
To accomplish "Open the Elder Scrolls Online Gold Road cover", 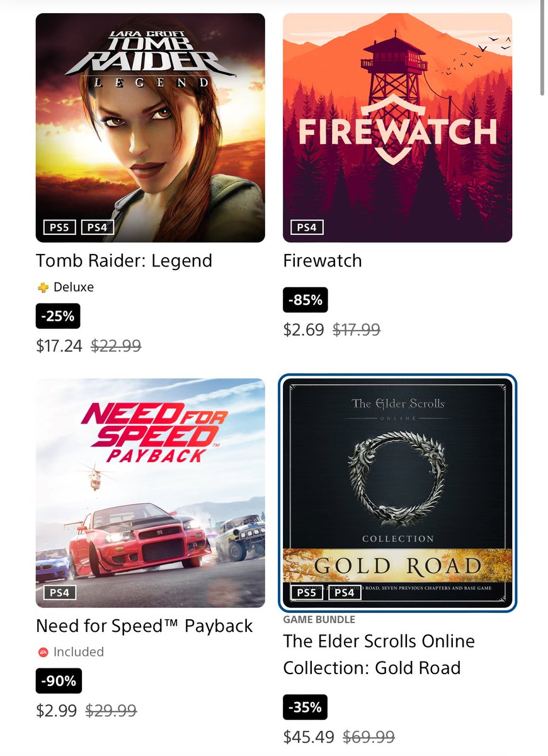I will point(397,493).
